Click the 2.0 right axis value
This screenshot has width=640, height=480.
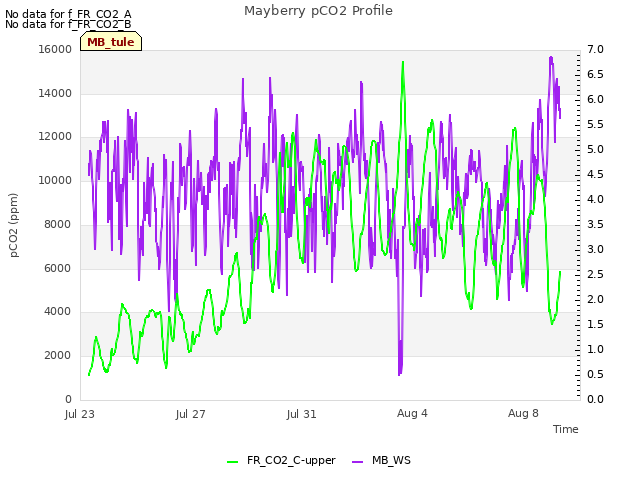point(595,299)
